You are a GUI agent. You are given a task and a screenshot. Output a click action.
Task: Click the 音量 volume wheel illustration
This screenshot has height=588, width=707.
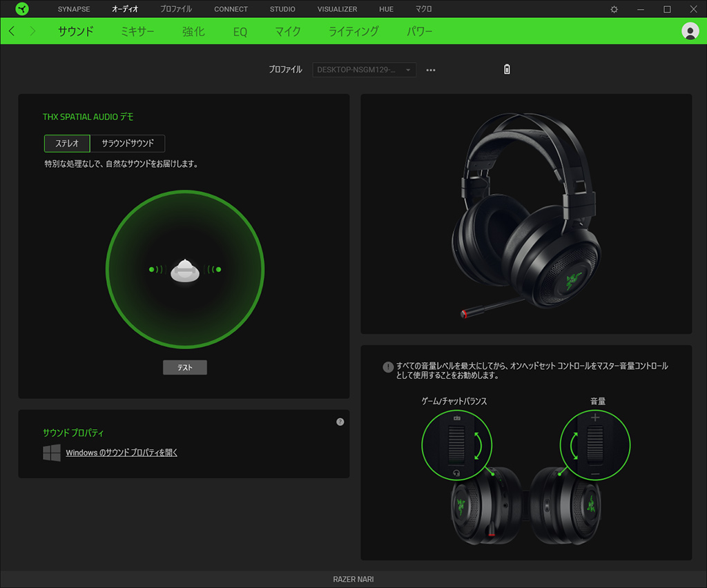[x=594, y=445]
